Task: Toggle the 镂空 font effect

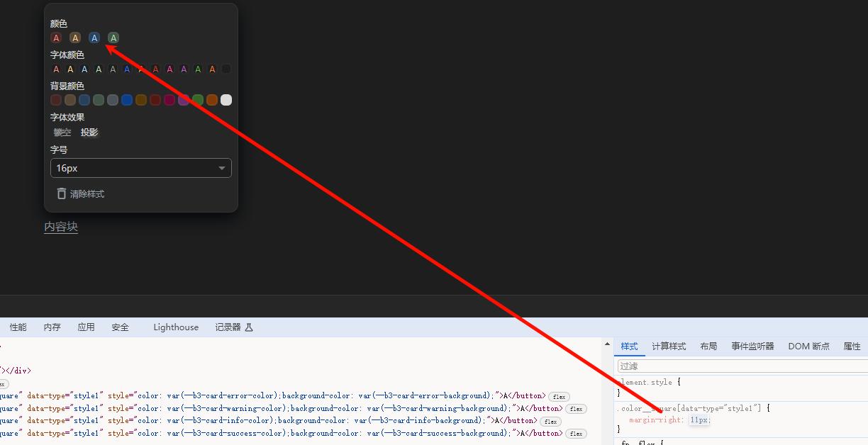Action: [x=62, y=133]
